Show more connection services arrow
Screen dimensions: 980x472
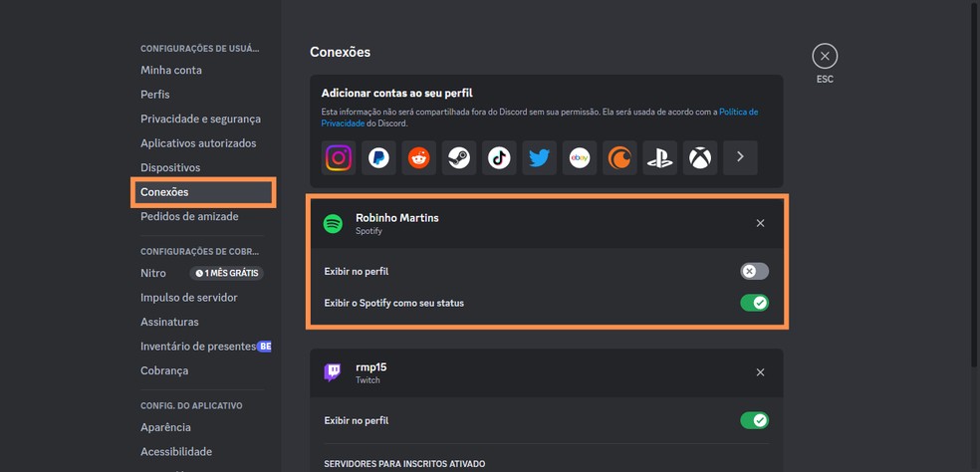click(x=740, y=157)
